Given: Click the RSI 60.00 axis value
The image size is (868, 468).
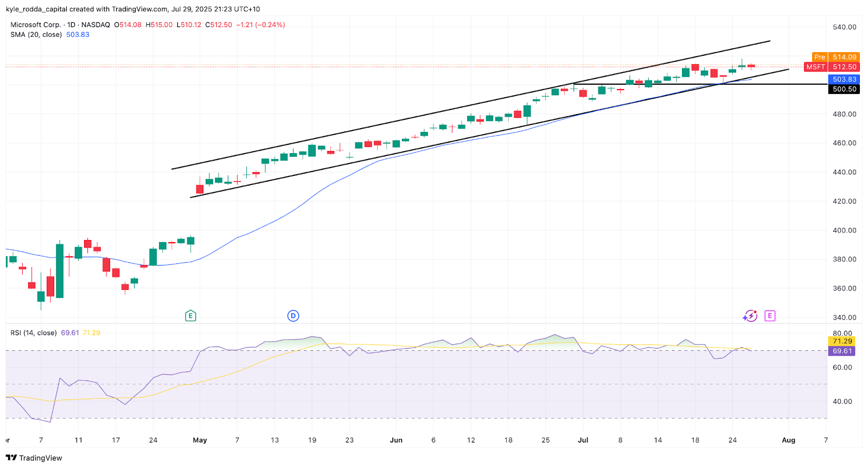Looking at the screenshot, I should (x=843, y=368).
